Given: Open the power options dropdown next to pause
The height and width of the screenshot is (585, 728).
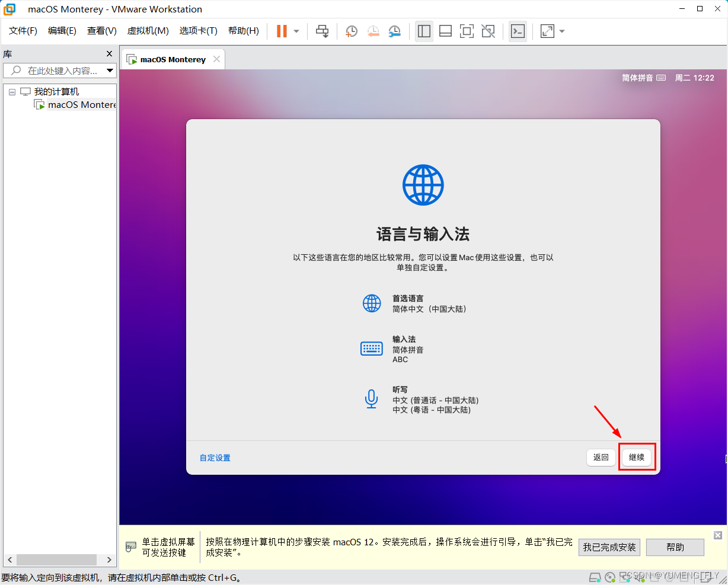Looking at the screenshot, I should tap(296, 31).
